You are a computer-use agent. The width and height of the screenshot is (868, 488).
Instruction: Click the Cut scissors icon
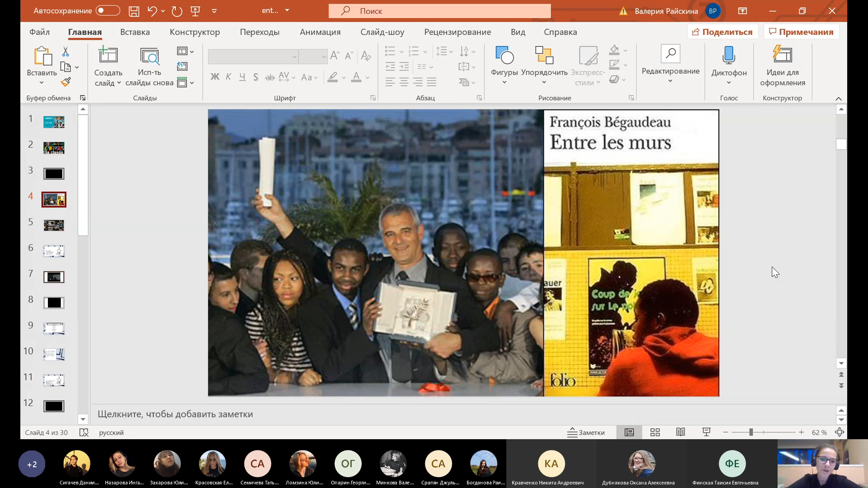point(66,52)
